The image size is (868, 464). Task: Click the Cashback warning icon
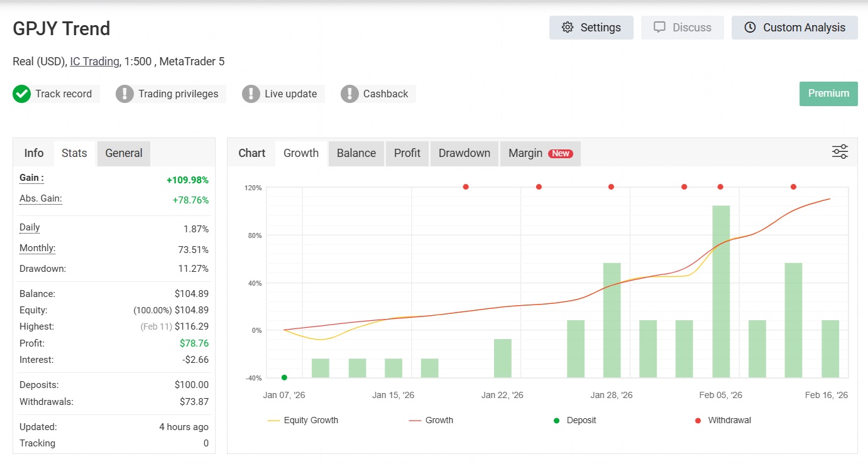pyautogui.click(x=349, y=94)
